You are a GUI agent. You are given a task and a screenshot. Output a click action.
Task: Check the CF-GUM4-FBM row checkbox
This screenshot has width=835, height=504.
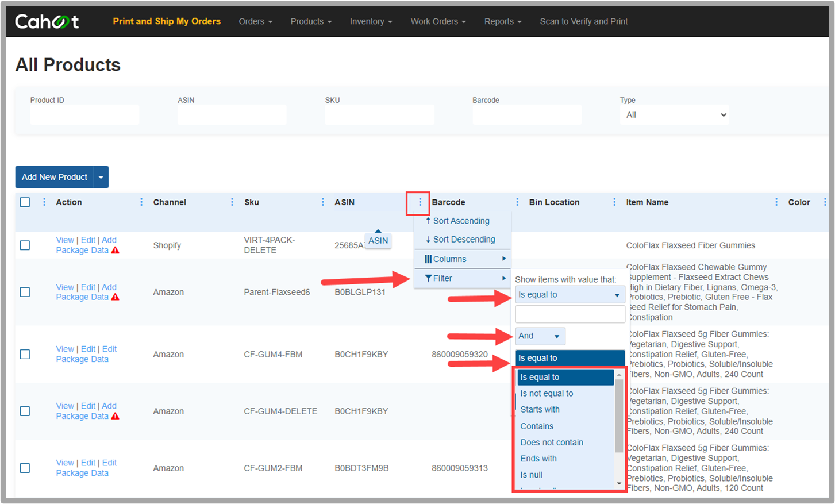pos(25,354)
